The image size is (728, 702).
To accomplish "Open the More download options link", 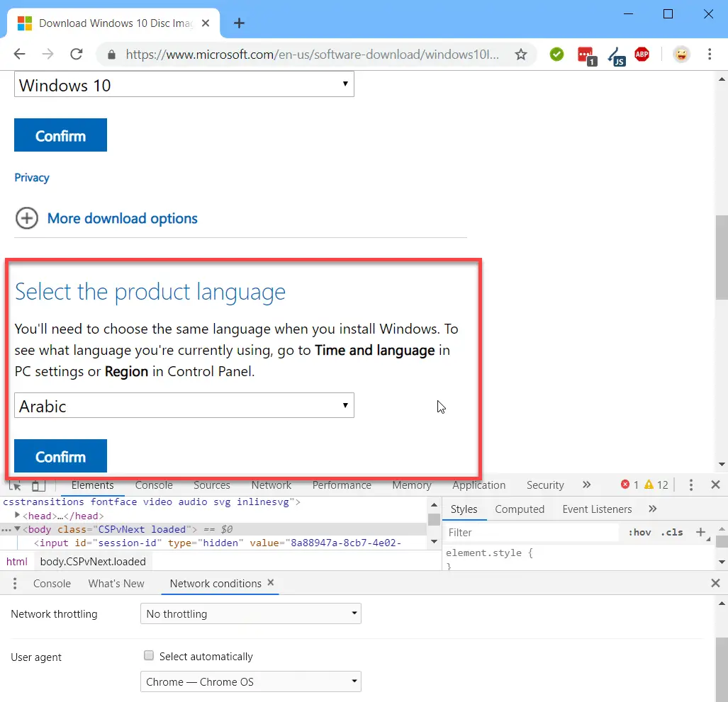I will [123, 219].
